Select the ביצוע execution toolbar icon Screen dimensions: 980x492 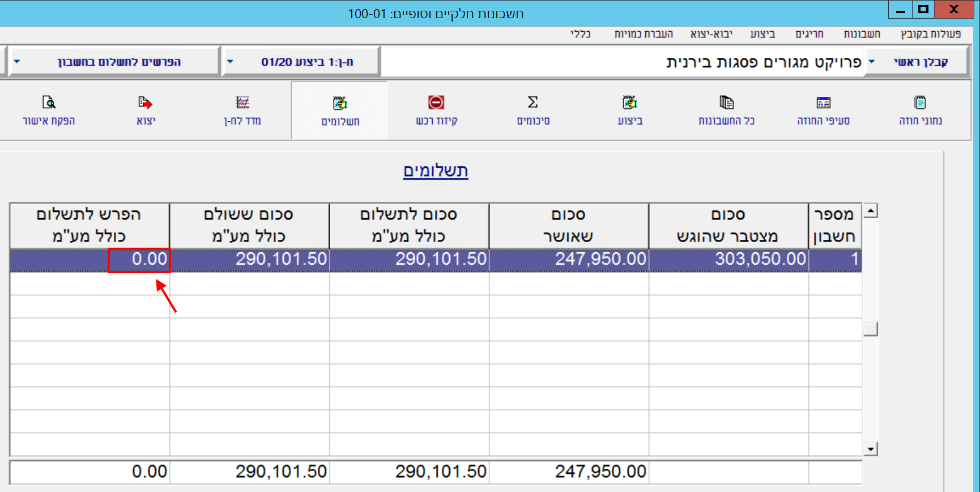coord(629,103)
